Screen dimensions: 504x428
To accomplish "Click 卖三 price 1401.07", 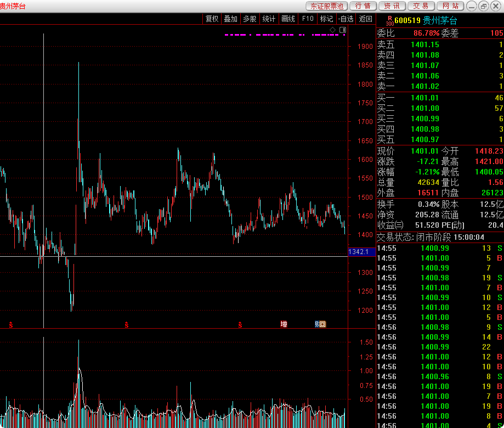I will (x=424, y=65).
